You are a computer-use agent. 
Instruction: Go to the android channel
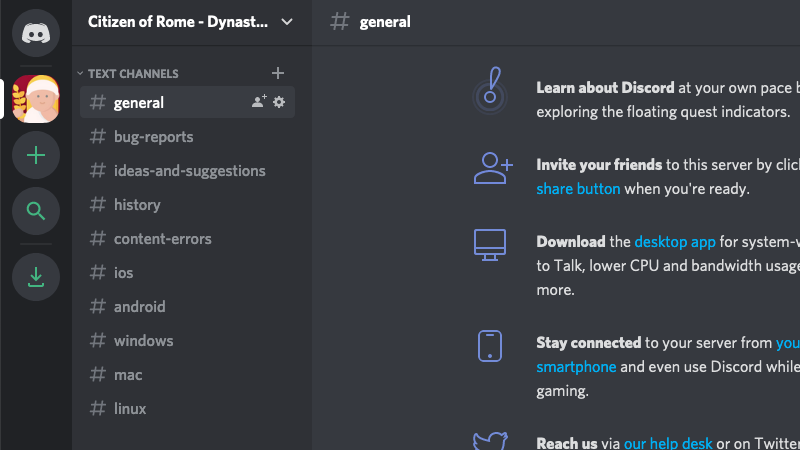[187, 307]
